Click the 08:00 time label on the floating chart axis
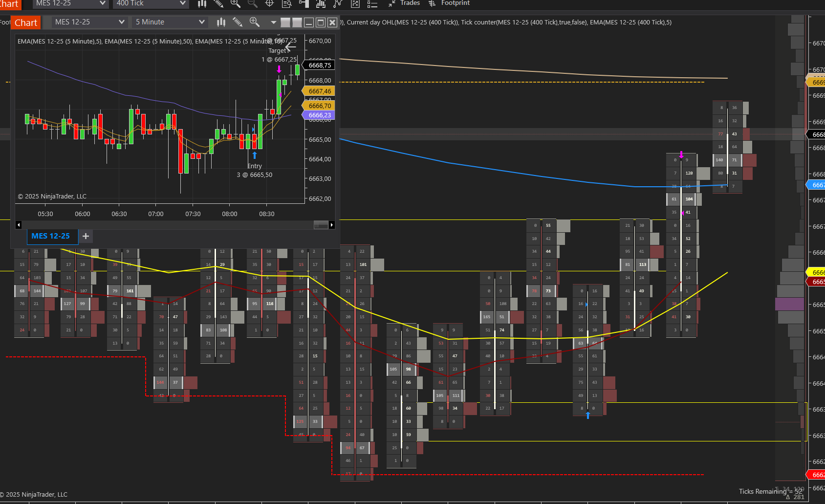The width and height of the screenshot is (825, 504). [230, 214]
